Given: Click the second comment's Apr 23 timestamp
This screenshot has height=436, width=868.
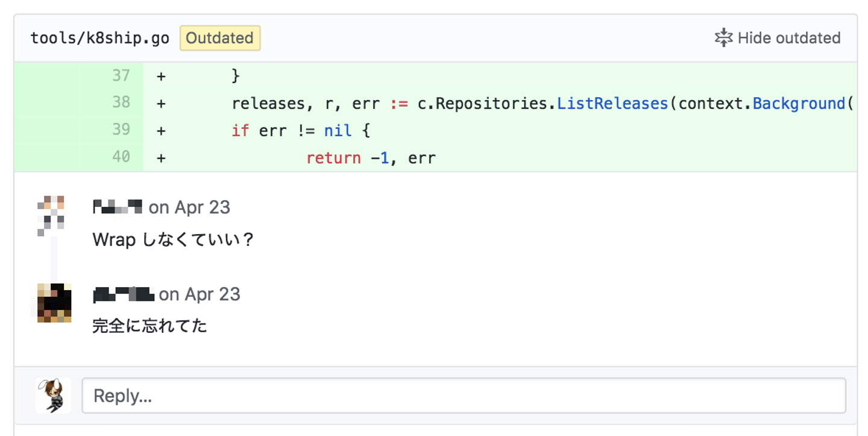Looking at the screenshot, I should pos(200,294).
